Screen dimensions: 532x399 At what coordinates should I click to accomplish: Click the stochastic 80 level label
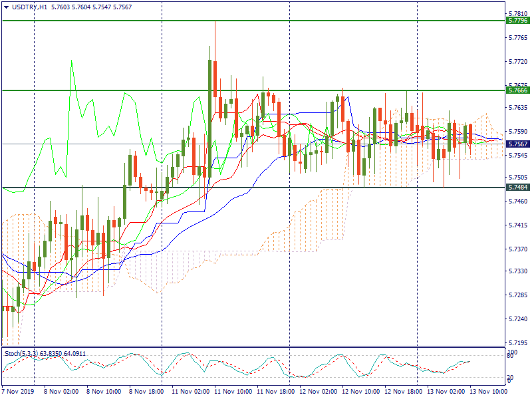tap(511, 356)
